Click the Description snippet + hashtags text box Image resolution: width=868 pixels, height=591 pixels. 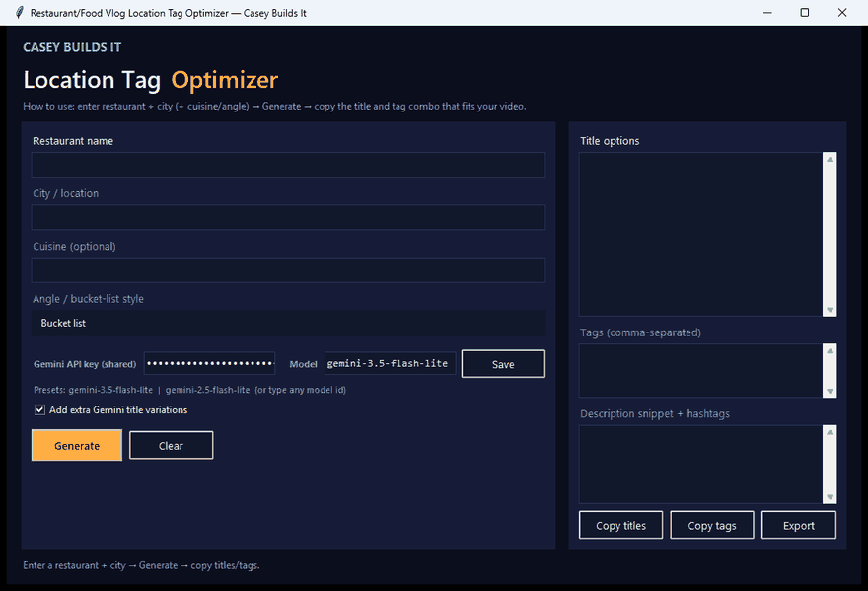pos(701,464)
